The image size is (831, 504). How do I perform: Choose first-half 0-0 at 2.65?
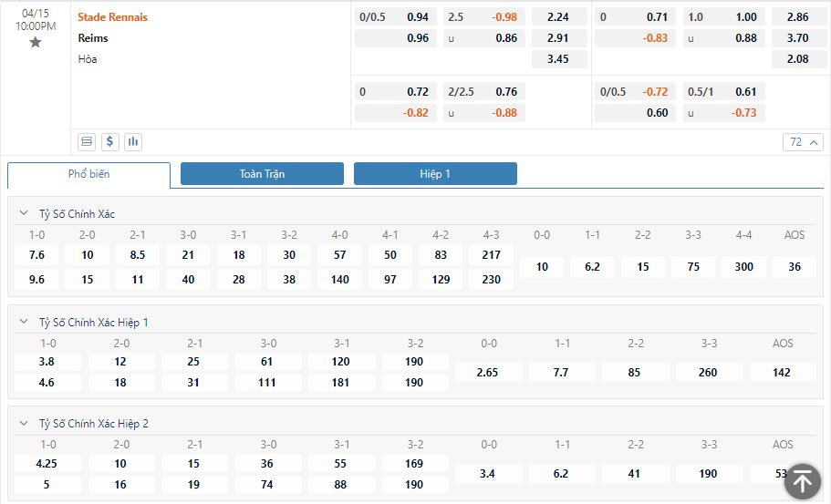(x=488, y=372)
